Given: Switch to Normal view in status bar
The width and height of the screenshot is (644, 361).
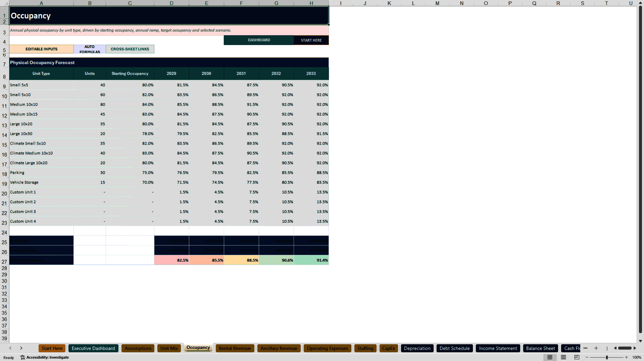Looking at the screenshot, I should (550, 357).
